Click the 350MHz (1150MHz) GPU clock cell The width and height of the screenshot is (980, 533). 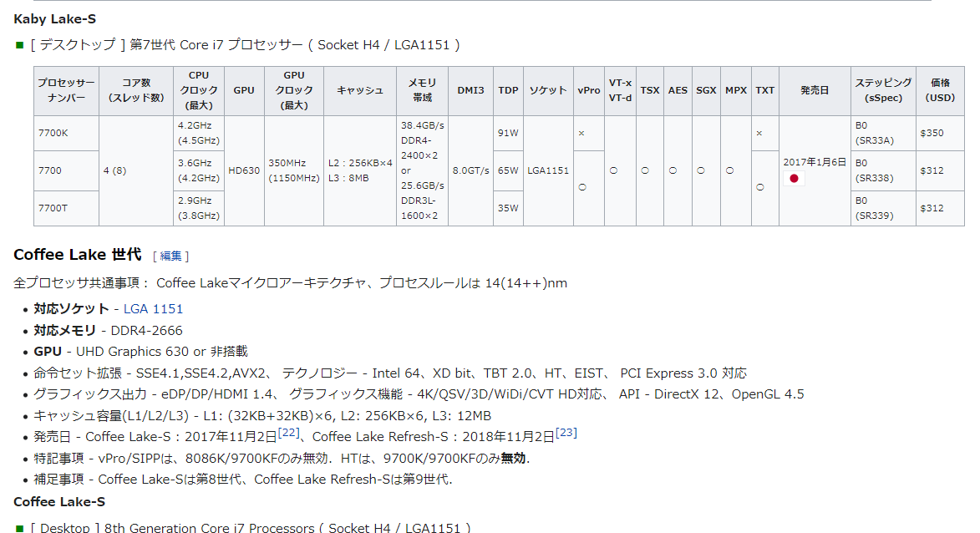click(294, 170)
